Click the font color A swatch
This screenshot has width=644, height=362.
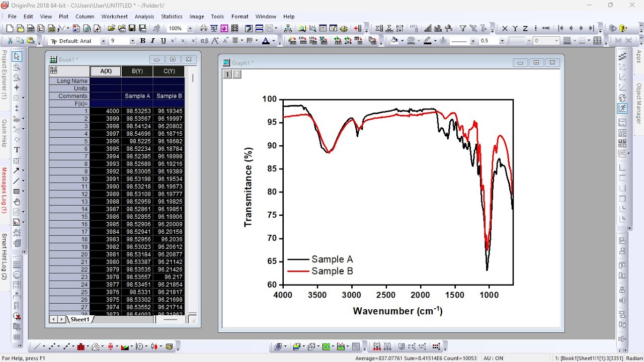(266, 41)
